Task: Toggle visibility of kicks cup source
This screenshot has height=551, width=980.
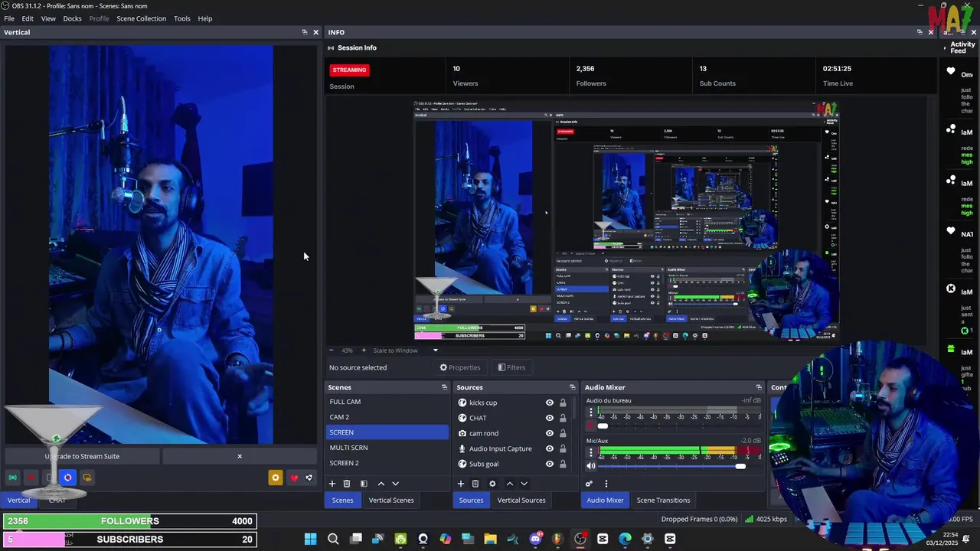Action: (549, 403)
